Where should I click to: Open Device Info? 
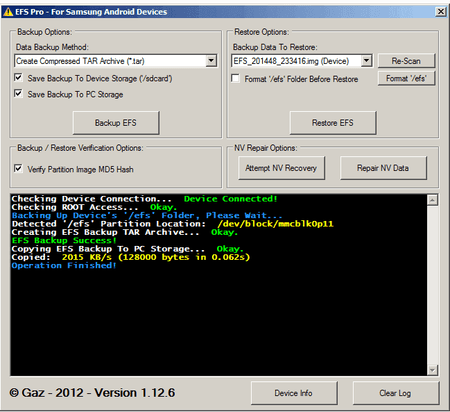294,393
